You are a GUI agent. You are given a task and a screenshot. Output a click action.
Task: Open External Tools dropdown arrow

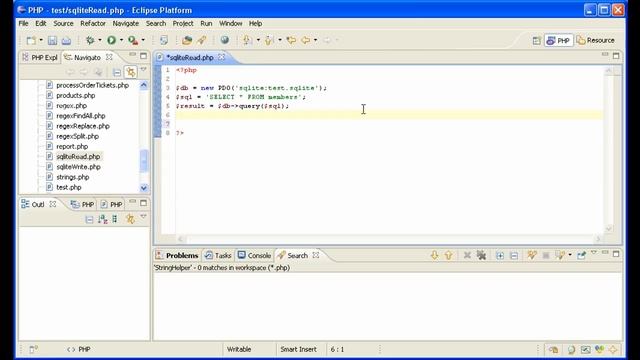(x=143, y=40)
